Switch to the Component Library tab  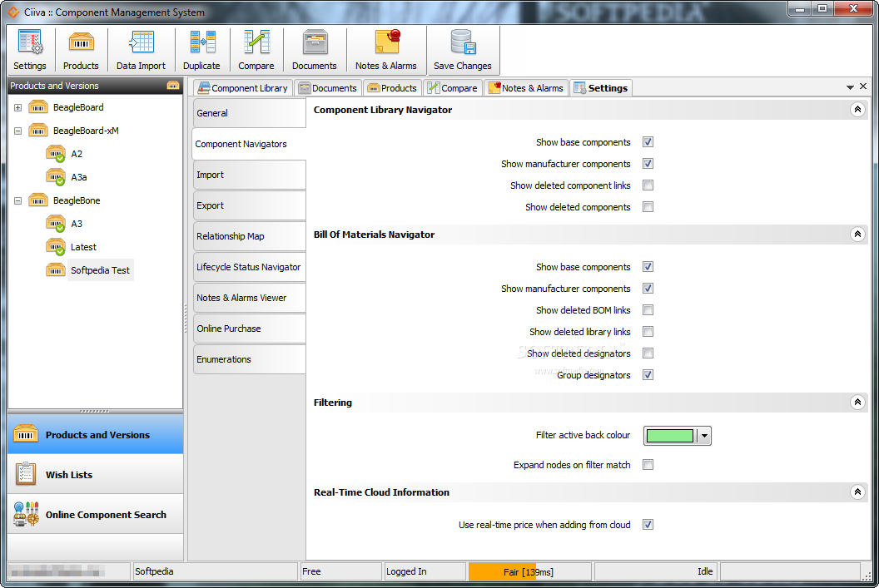pos(243,88)
